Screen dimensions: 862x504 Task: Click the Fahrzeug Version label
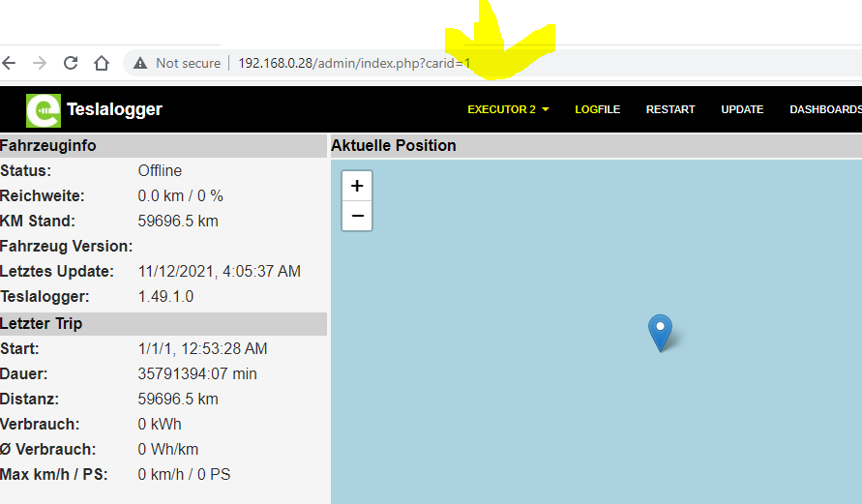[67, 247]
